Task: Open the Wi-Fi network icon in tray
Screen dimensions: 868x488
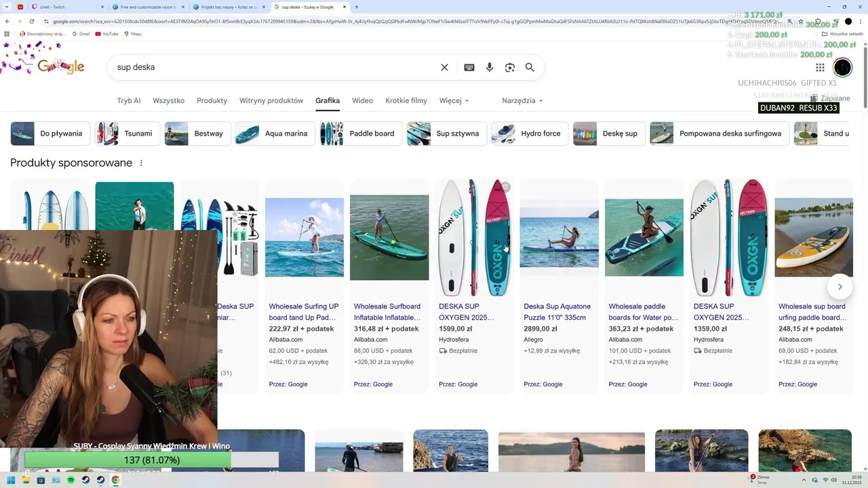Action: (825, 480)
